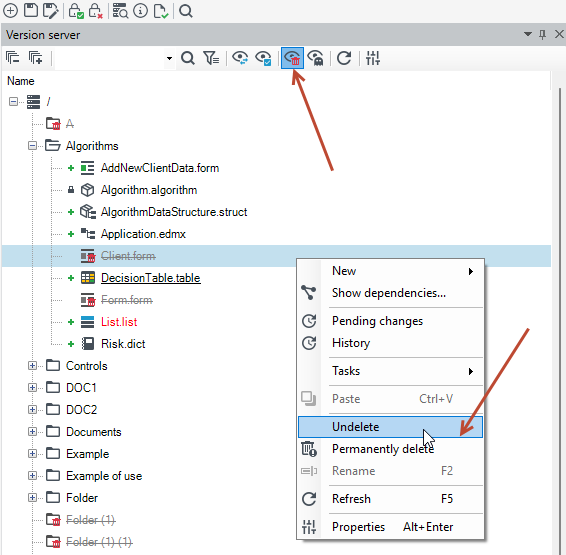Choose Permanently delete menu entry
Viewport: 566px width, 555px height.
390,449
